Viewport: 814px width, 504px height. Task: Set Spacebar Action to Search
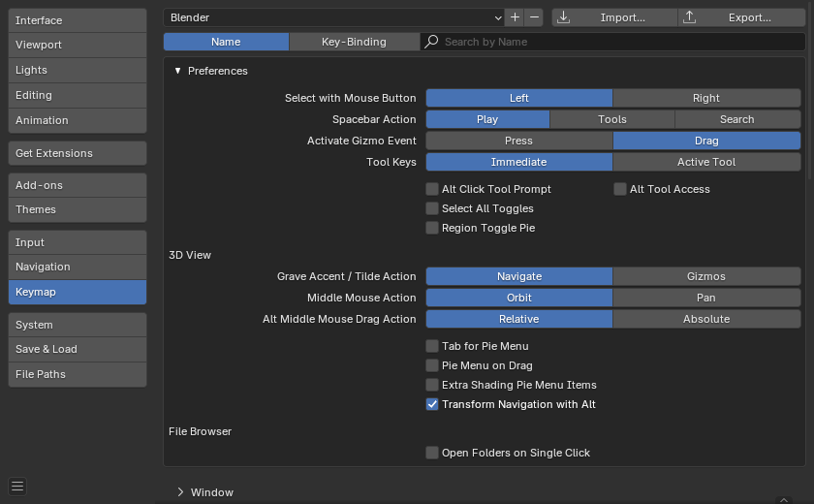pyautogui.click(x=737, y=119)
